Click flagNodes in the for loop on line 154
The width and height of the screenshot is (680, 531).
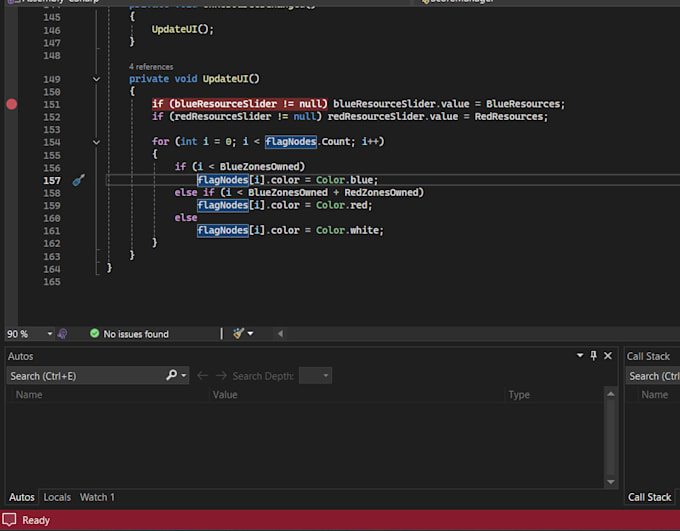(x=291, y=142)
